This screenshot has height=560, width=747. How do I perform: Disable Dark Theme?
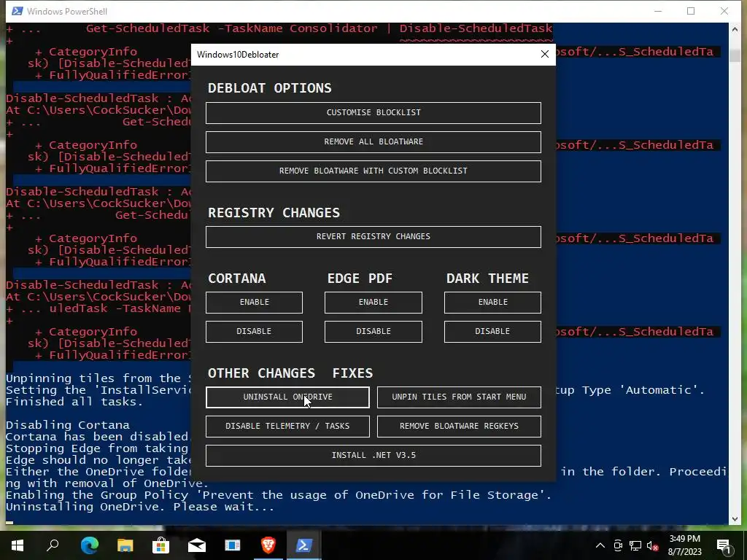pyautogui.click(x=492, y=332)
